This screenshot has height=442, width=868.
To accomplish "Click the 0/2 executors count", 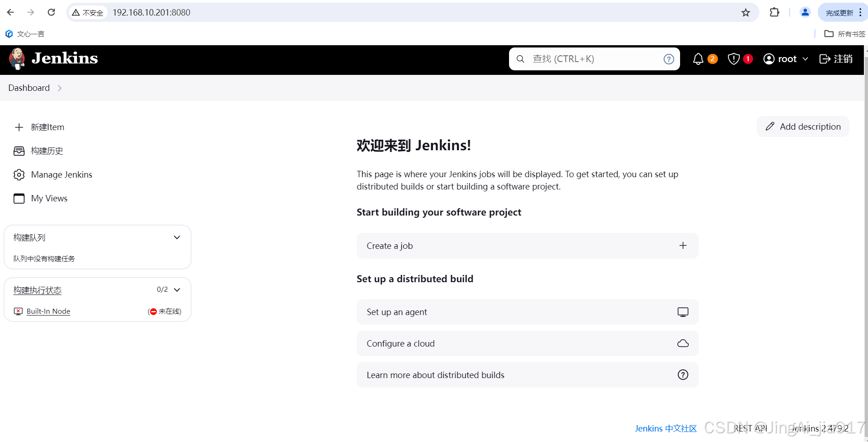I will tap(162, 289).
